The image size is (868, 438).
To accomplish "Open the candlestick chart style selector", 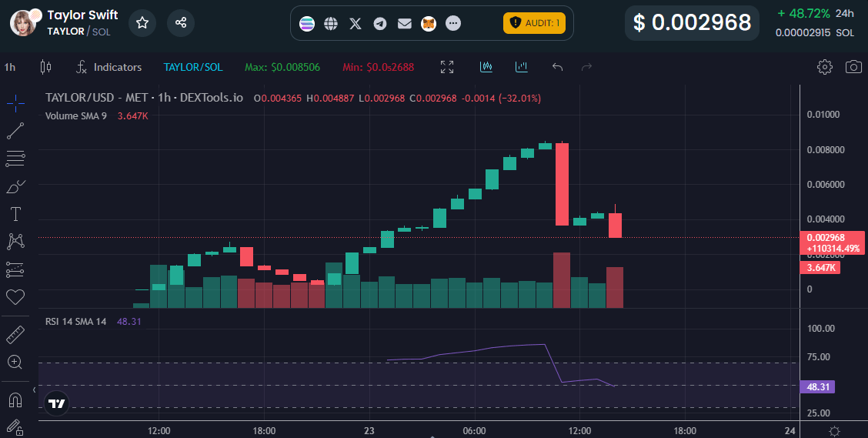I will coord(46,67).
